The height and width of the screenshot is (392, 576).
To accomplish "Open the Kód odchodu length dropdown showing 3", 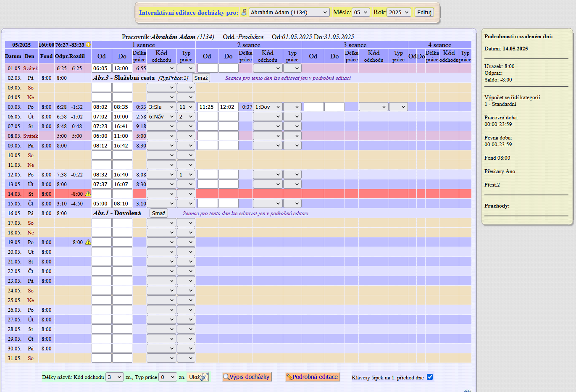I will pos(115,377).
